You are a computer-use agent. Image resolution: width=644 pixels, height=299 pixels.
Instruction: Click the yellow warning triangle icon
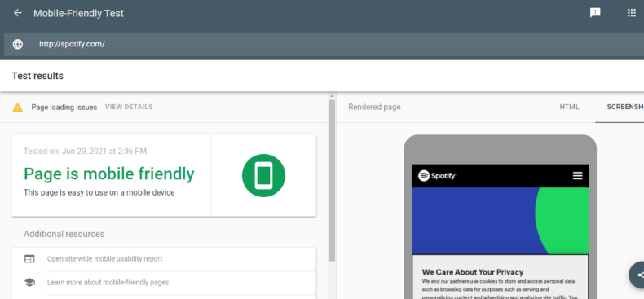point(18,108)
